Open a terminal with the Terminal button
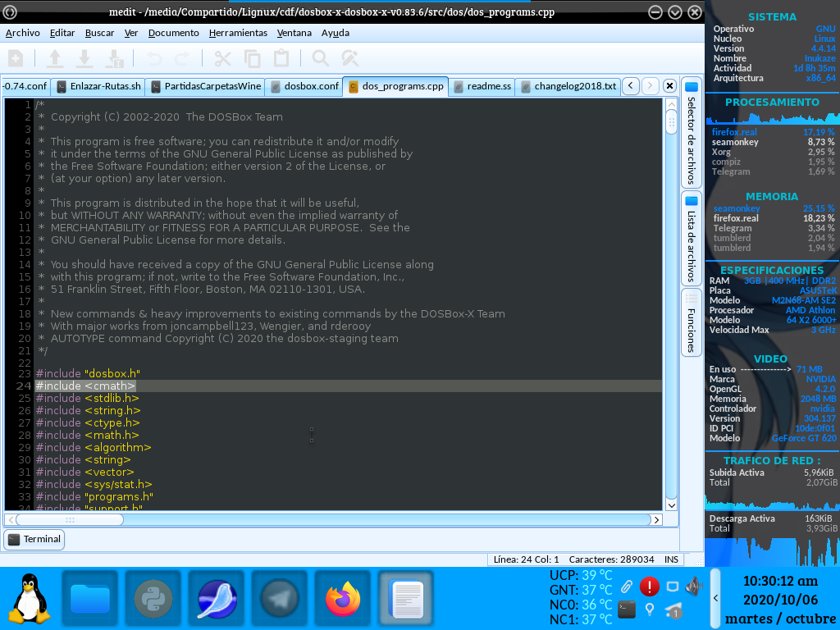This screenshot has height=630, width=840. [x=34, y=539]
